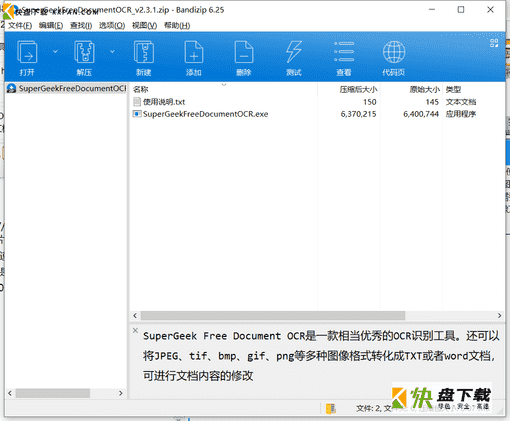Viewport: 510px width, 421px height.
Task: Select the 使用说明.txt file row
Action: coord(317,102)
